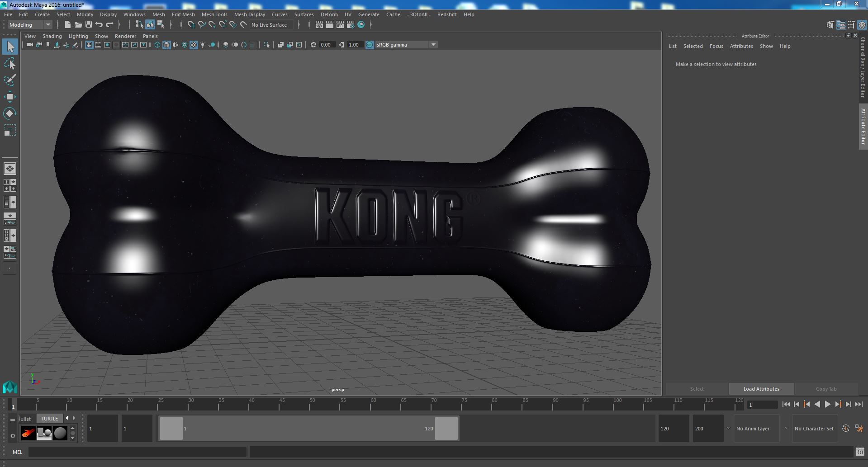
Task: Toggle viewport color management ON button
Action: coord(370,45)
